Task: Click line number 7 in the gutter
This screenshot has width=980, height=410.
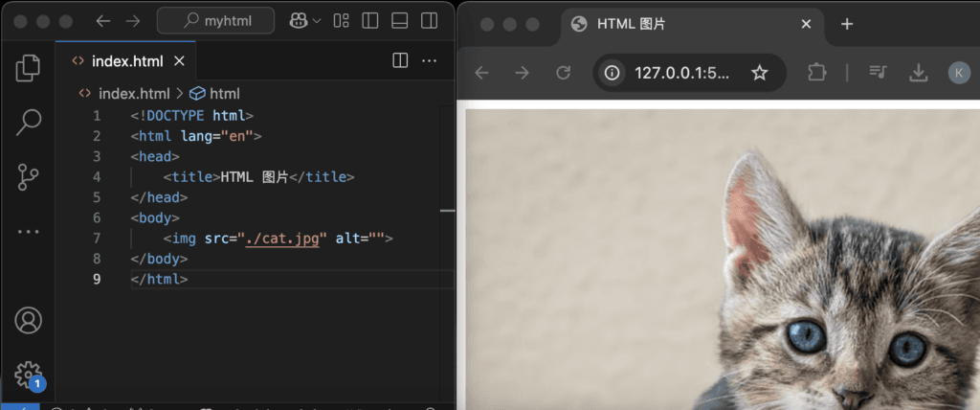Action: pos(97,239)
